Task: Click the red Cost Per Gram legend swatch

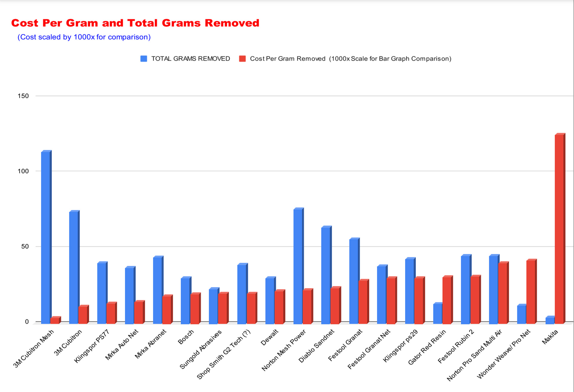Action: (x=242, y=59)
